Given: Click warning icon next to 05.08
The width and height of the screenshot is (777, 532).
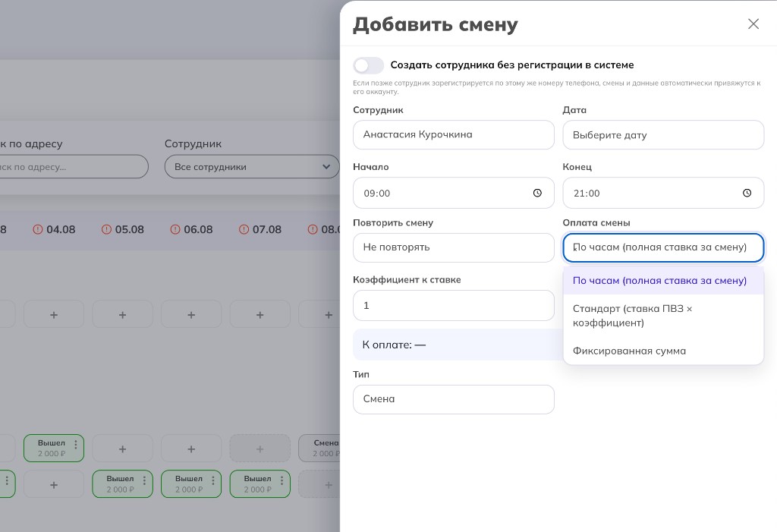Looking at the screenshot, I should coord(106,229).
